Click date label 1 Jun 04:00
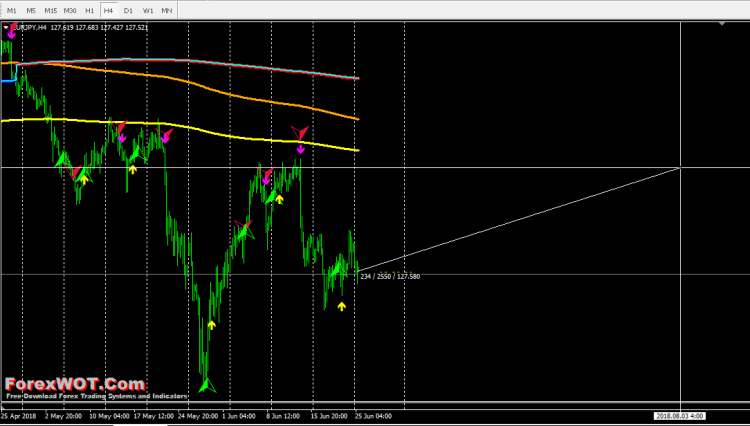 [x=239, y=416]
